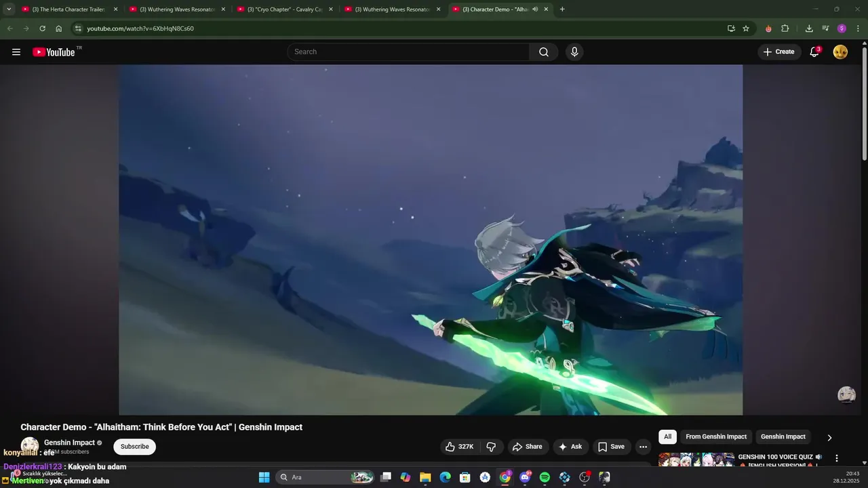
Task: Click the search magnifier button
Action: pyautogui.click(x=544, y=52)
